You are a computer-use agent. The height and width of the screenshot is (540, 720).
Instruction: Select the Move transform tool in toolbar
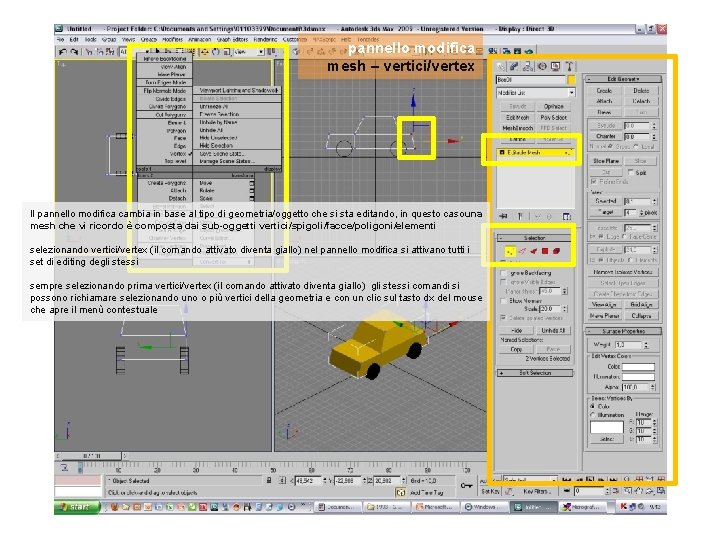click(205, 52)
